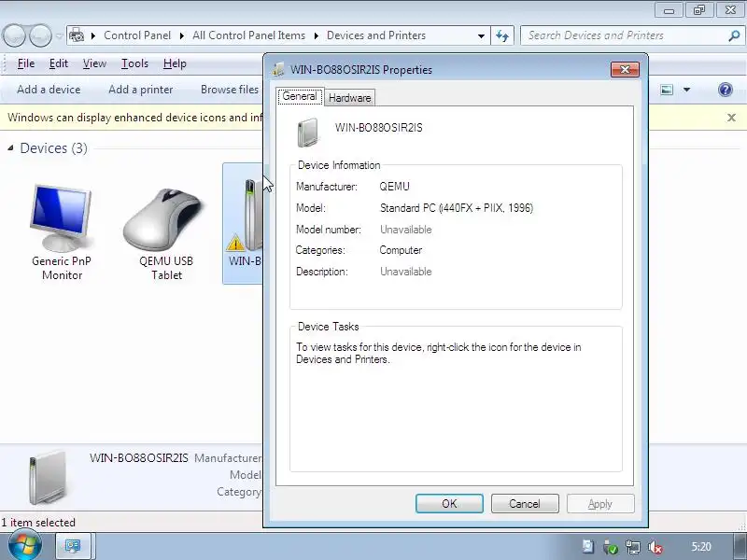Expand the first arrow in the address bar
The image size is (747, 560).
point(93,35)
